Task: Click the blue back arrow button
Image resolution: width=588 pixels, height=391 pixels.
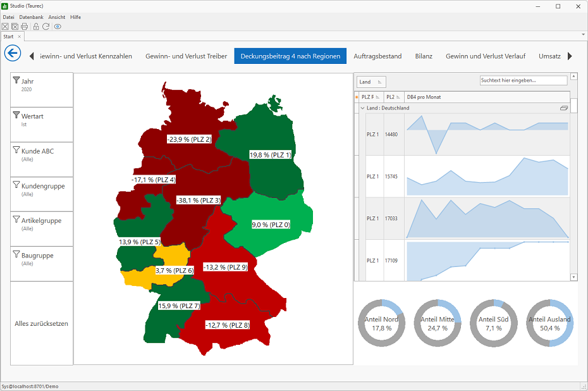Action: pos(13,53)
